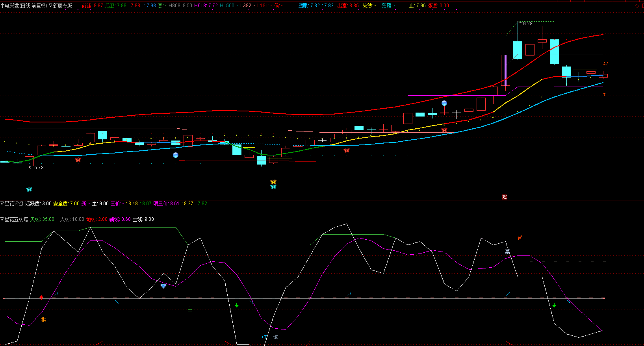The width and height of the screenshot is (644, 346).
Task: Click the red 47 label beside last candle
Action: point(605,64)
